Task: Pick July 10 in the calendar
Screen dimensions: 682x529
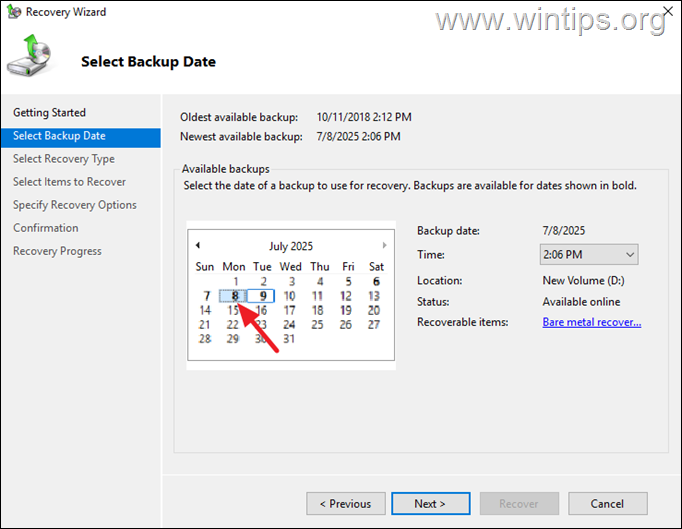Action: [x=289, y=296]
